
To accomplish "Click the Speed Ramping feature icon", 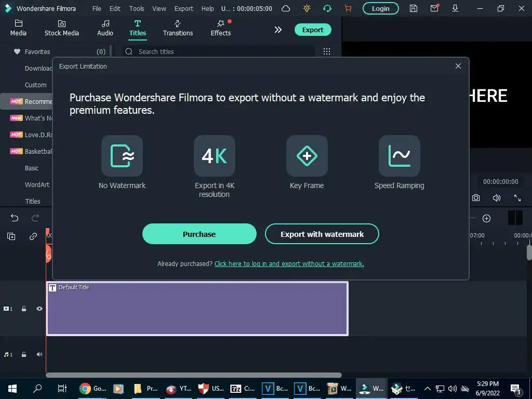I will (400, 156).
